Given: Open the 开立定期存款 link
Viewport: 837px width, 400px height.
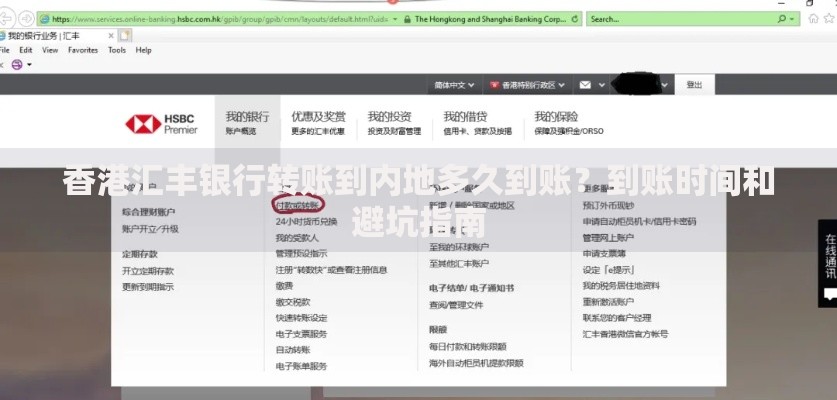Looking at the screenshot, I should [148, 271].
